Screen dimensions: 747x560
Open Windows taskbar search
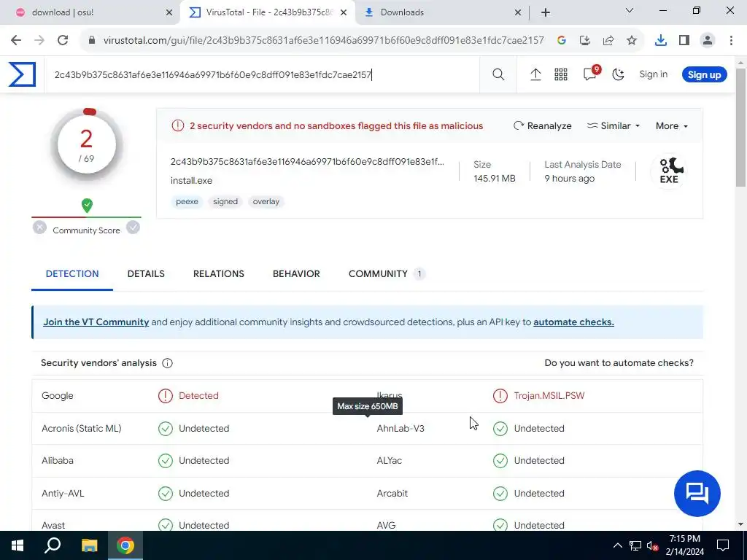click(53, 545)
